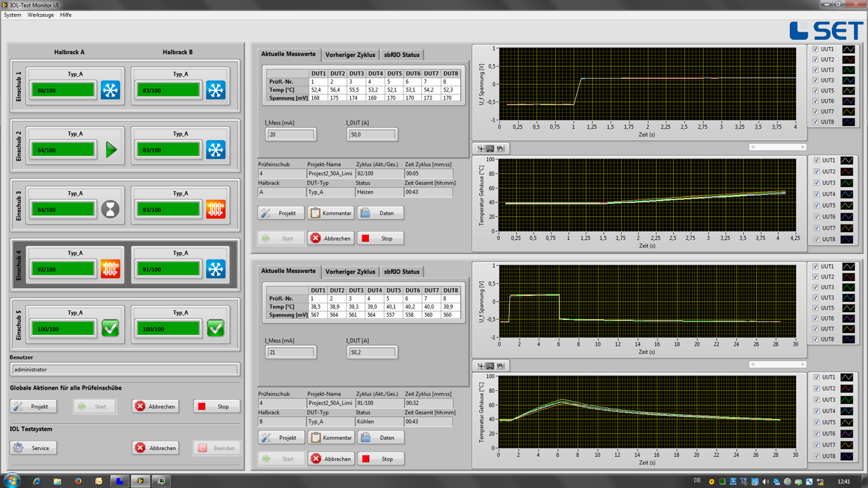Select the zoom tool in upper graph palette
This screenshot has width=868, height=488.
490,148
